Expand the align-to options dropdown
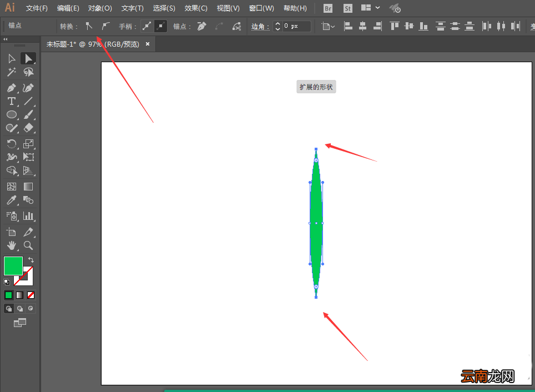Screen dimensions: 535x392 tap(329, 26)
